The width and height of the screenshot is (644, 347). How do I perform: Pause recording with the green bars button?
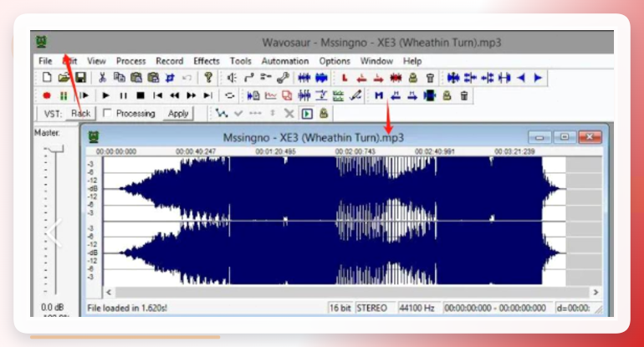pyautogui.click(x=64, y=95)
